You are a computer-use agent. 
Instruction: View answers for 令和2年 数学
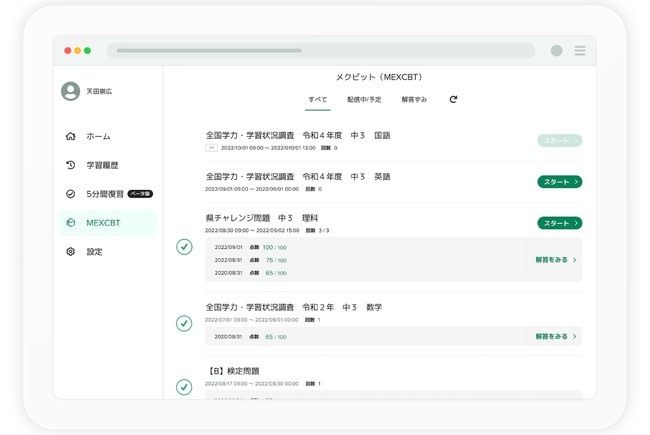coord(555,336)
